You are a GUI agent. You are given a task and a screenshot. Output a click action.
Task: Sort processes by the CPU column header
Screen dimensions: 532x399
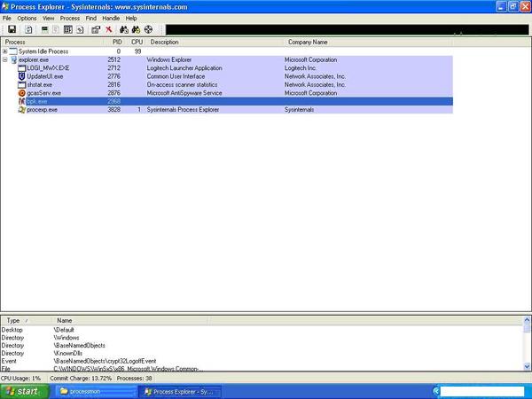pos(137,42)
